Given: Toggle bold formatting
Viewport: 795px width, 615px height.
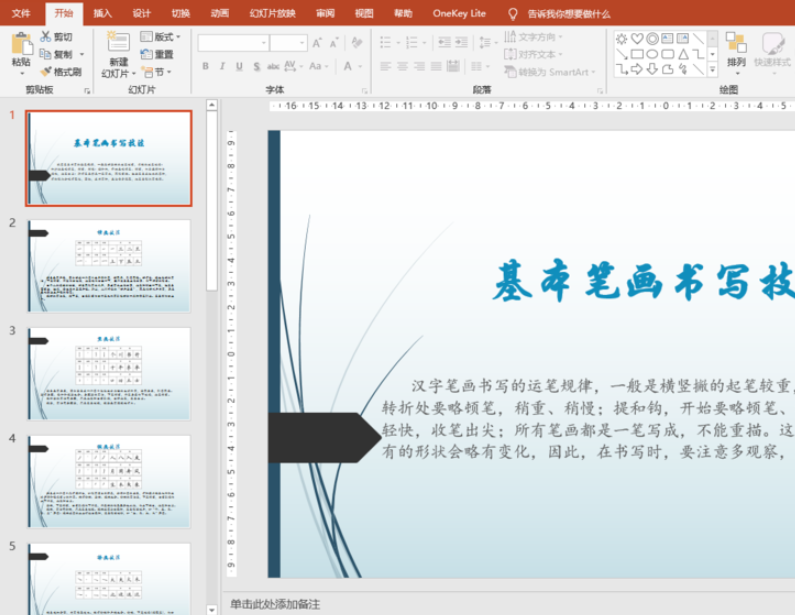Looking at the screenshot, I should [x=206, y=67].
